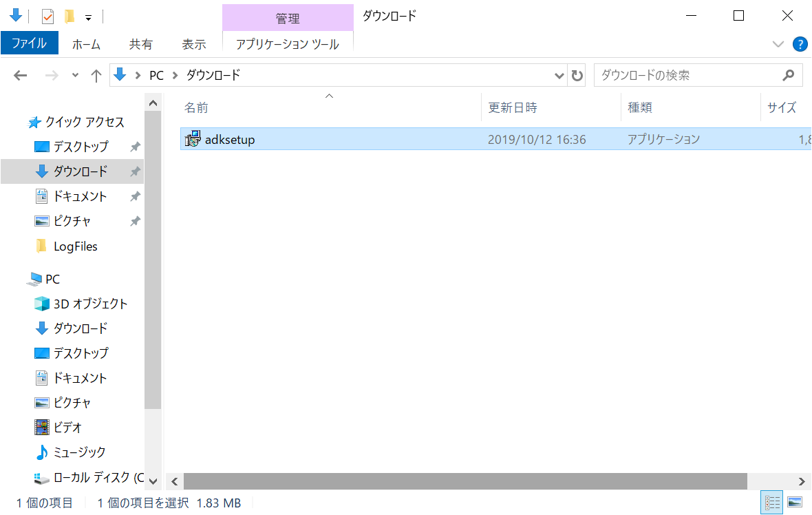Screen dimensions: 812x515
Task: Select the 管理 contextual tab header
Action: (x=288, y=18)
